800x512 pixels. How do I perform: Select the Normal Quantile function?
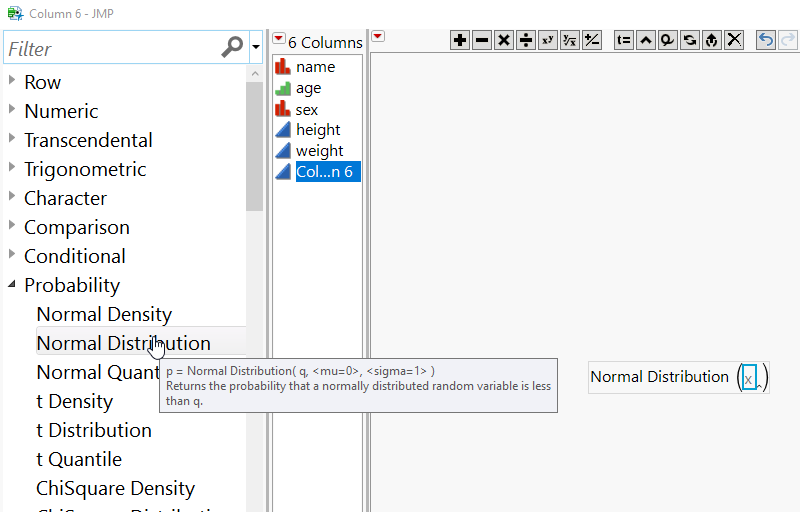pos(97,372)
